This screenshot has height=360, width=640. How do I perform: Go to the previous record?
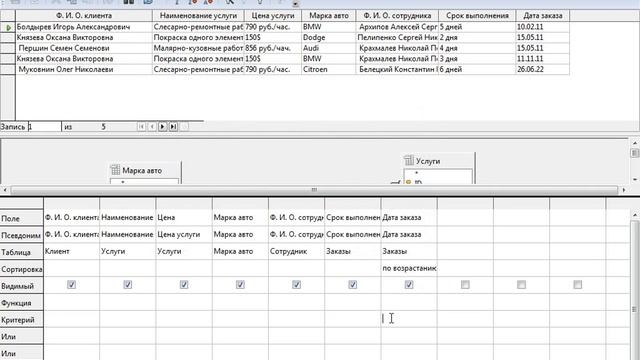coord(152,127)
